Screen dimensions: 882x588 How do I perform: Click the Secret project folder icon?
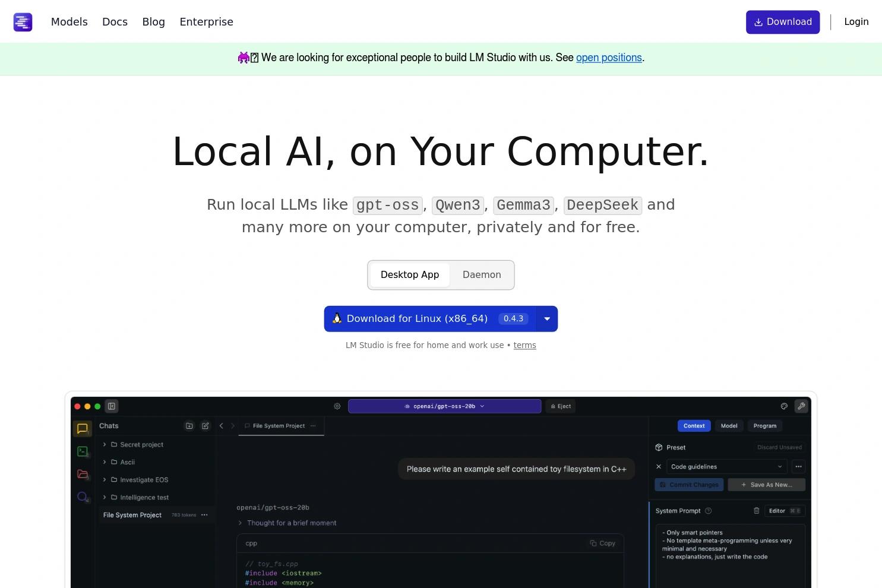[114, 444]
